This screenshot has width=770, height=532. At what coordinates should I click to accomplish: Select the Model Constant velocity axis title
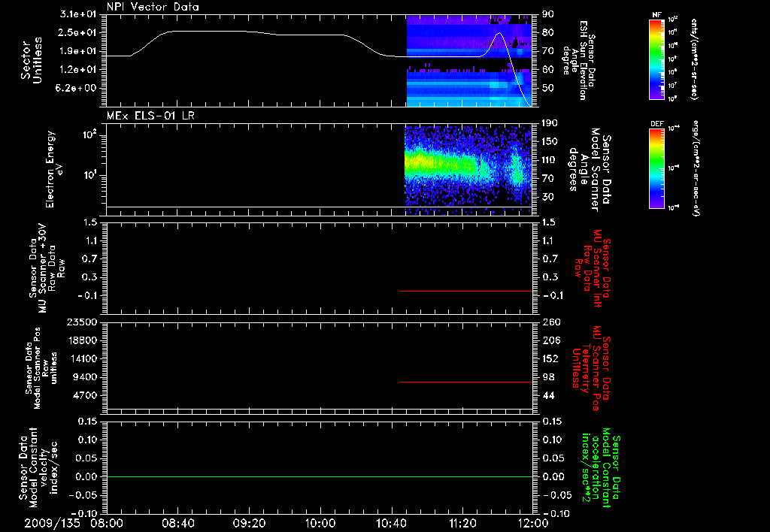(38, 467)
